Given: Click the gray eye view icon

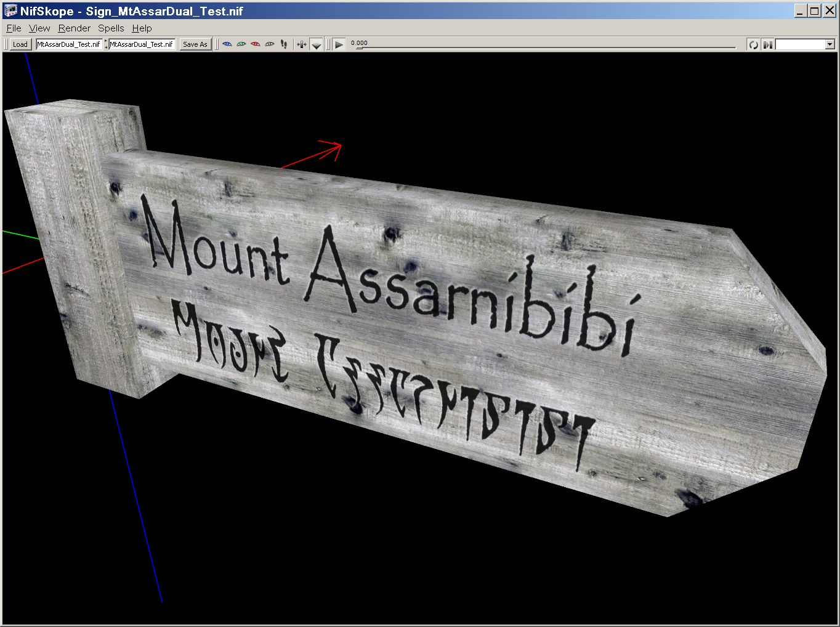Looking at the screenshot, I should tap(270, 44).
